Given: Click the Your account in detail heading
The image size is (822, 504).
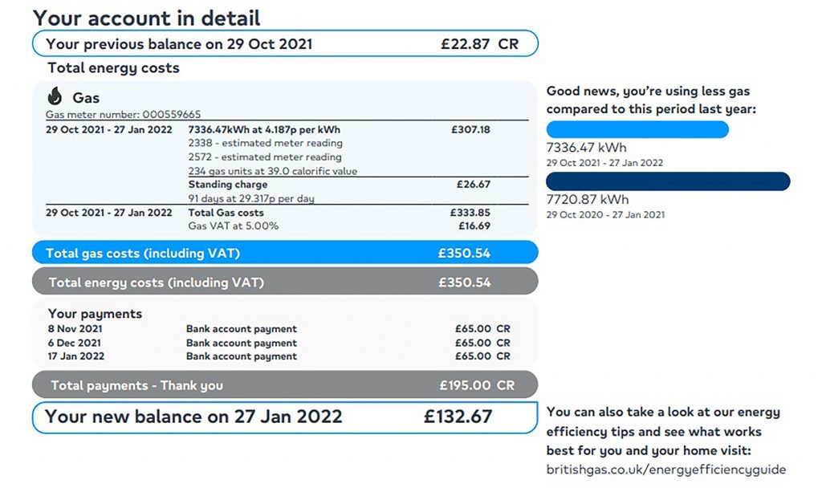Looking at the screenshot, I should (146, 18).
